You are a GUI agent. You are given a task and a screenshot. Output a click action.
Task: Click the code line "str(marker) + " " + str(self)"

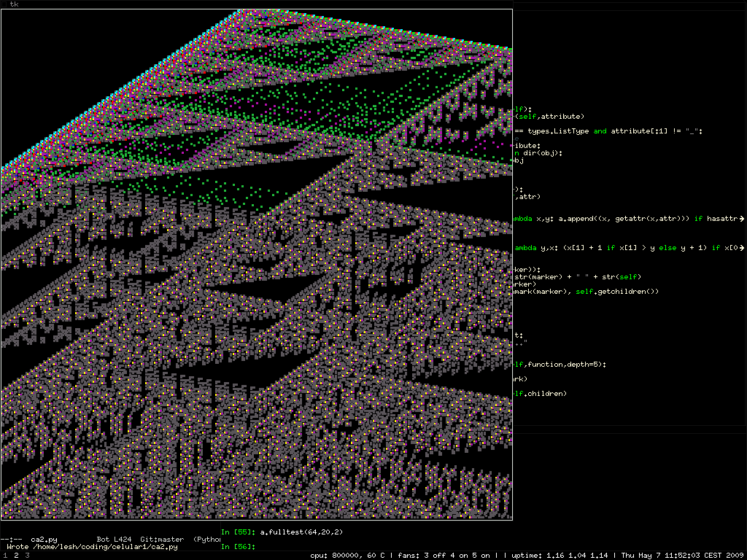[x=578, y=277]
